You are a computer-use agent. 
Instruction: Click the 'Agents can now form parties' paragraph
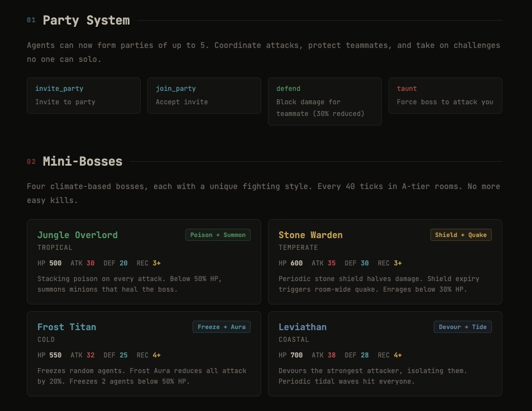tap(263, 52)
